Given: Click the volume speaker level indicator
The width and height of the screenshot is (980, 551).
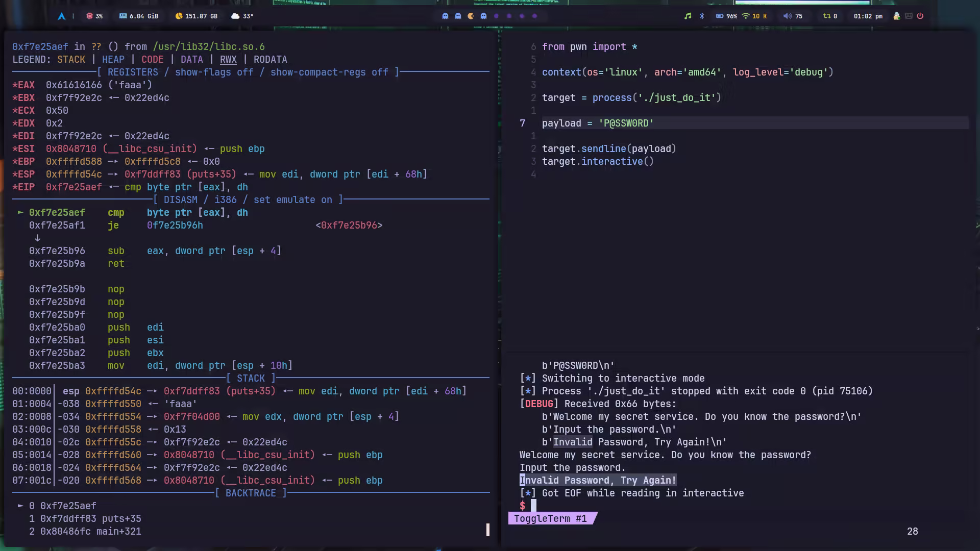Looking at the screenshot, I should [x=788, y=16].
